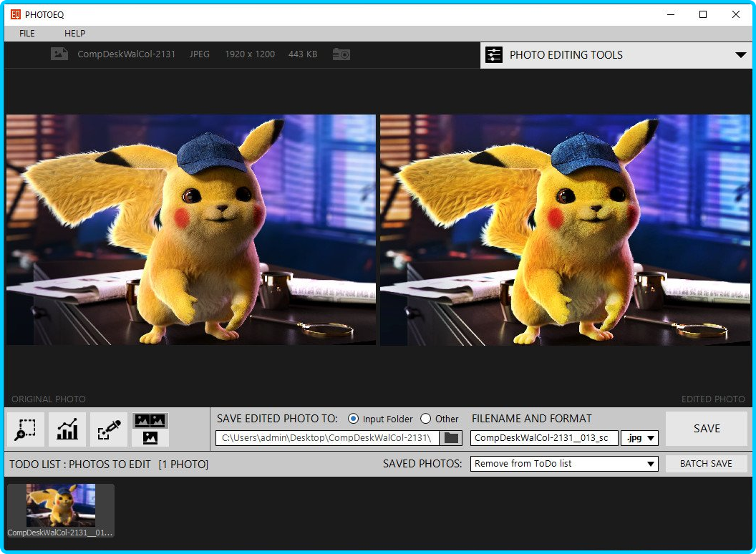Viewport: 756px width, 554px height.
Task: Click the save folder path field
Action: 327,438
